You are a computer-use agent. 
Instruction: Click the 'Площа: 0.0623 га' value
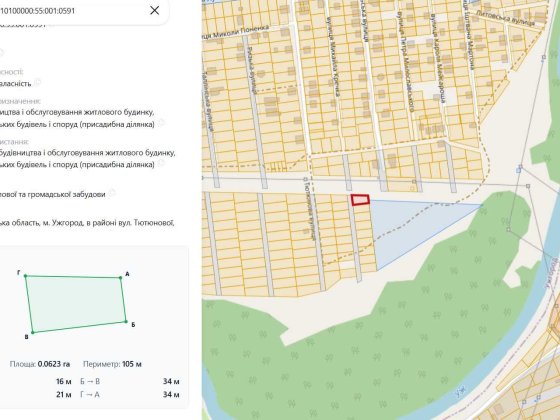coord(40,364)
